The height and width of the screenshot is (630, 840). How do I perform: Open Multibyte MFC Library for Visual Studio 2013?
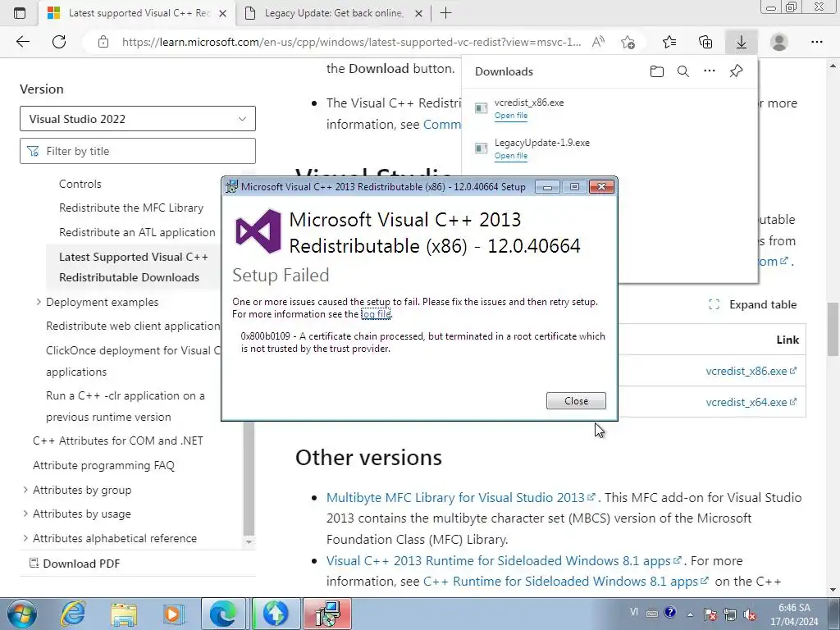coord(461,497)
